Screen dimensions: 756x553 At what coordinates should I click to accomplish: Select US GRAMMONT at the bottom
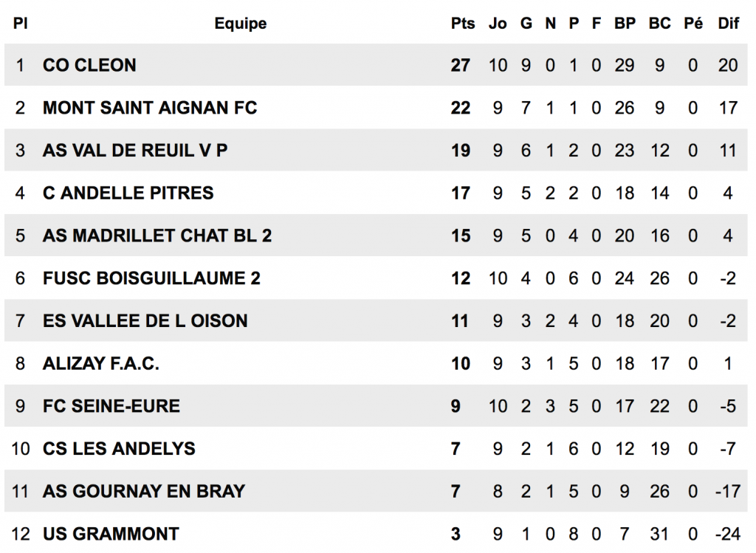111,534
